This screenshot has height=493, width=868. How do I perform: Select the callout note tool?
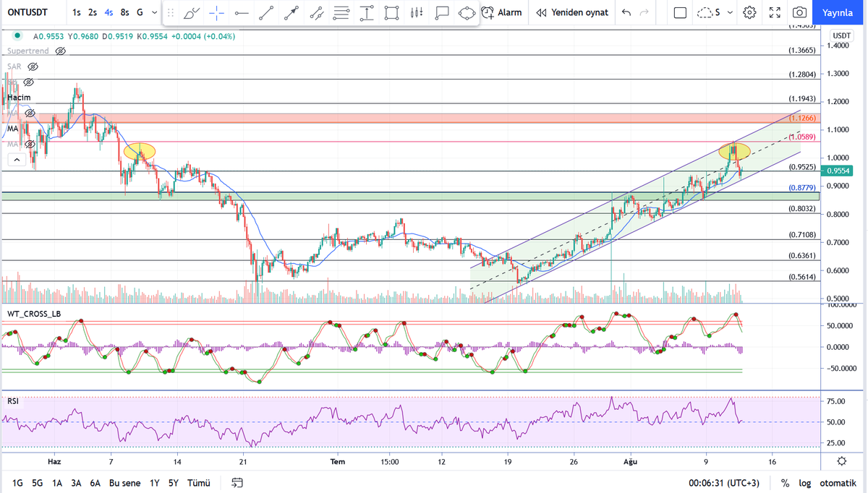(442, 12)
